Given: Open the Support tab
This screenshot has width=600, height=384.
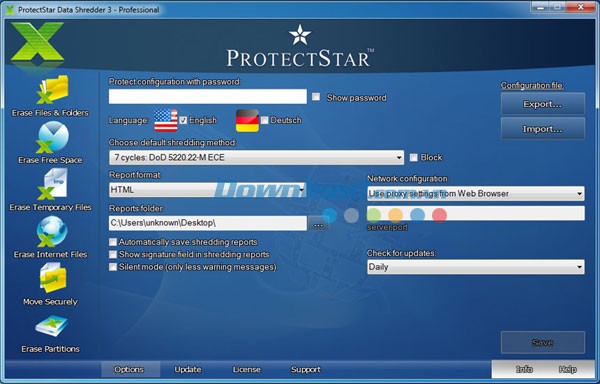Looking at the screenshot, I should 305,369.
